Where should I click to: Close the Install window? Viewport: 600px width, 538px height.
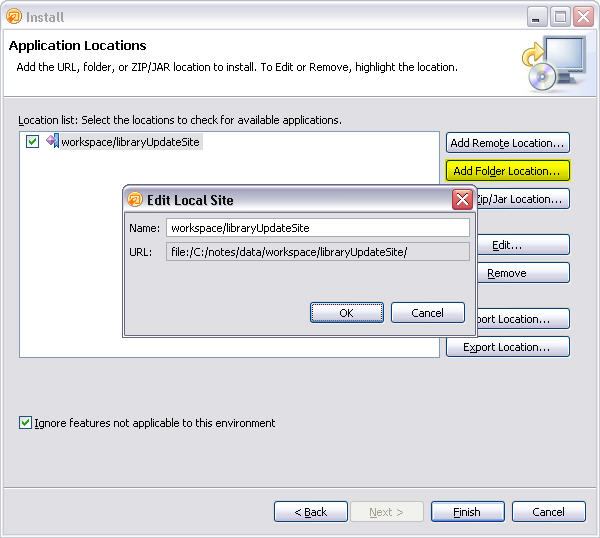coord(584,17)
